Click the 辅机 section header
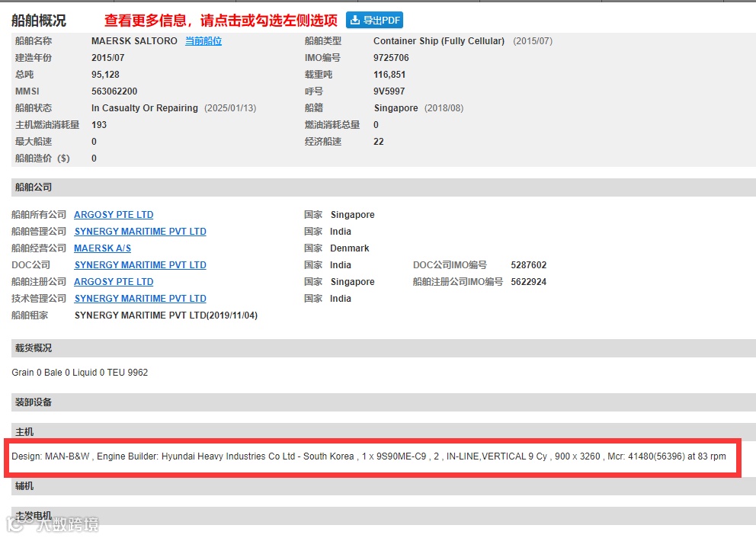Viewport: 756px width, 538px height. tap(383, 486)
